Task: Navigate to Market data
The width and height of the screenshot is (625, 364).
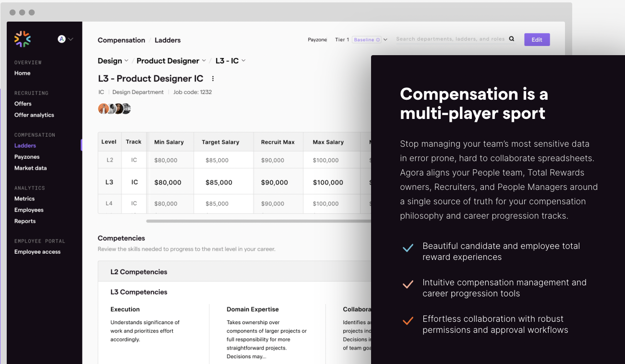Action: tap(31, 168)
